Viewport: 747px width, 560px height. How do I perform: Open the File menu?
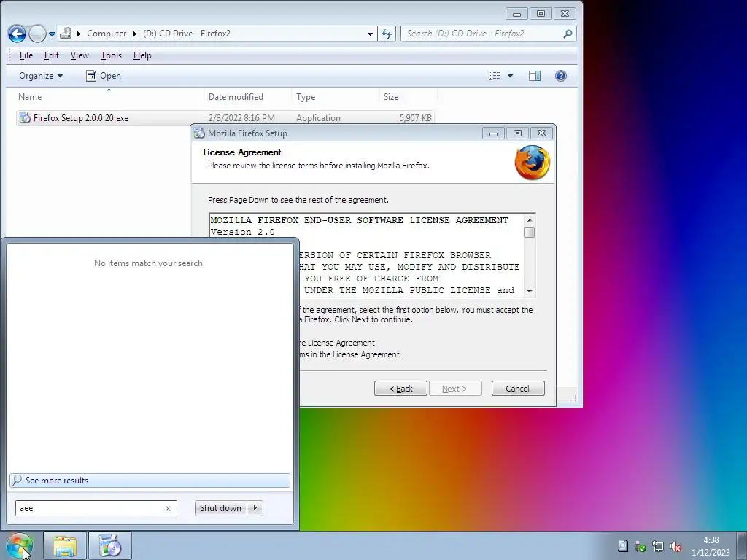(26, 55)
